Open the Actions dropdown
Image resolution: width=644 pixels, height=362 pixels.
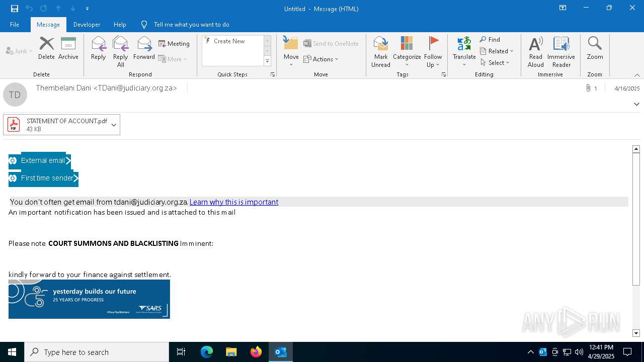coord(321,59)
